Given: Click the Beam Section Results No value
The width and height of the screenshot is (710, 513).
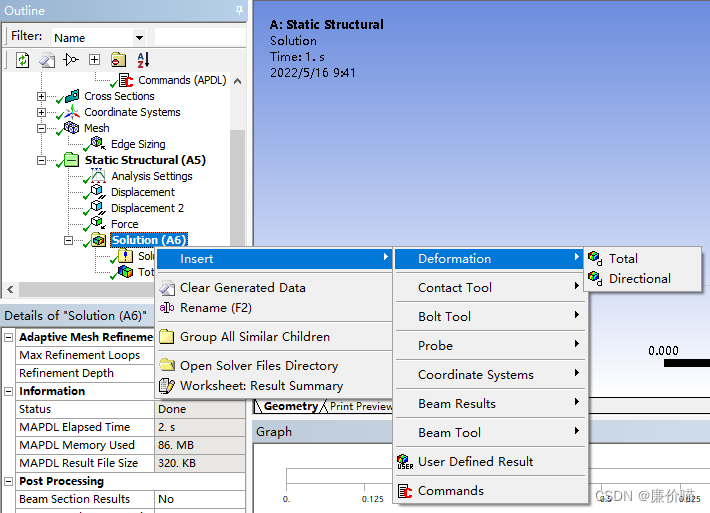Looking at the screenshot, I should pos(199,499).
